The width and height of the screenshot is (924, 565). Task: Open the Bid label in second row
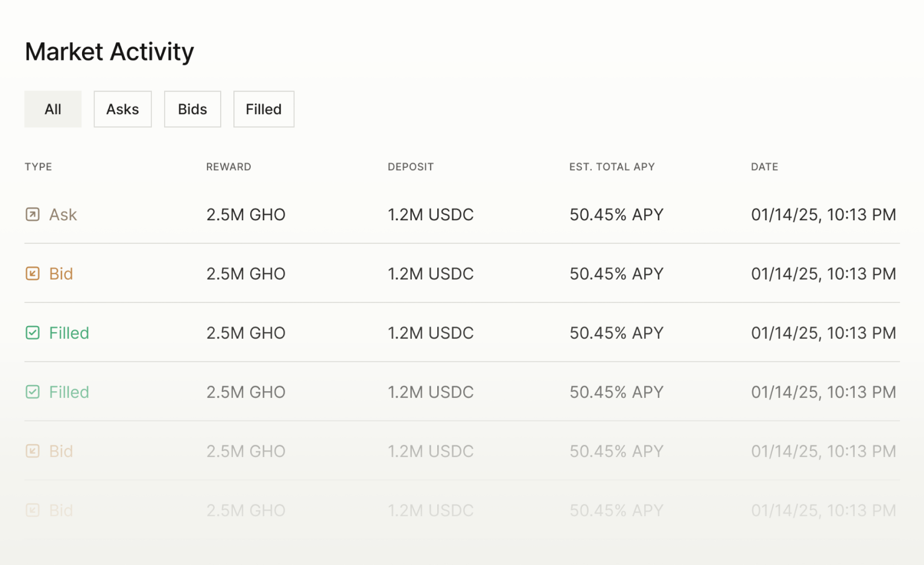pos(61,274)
